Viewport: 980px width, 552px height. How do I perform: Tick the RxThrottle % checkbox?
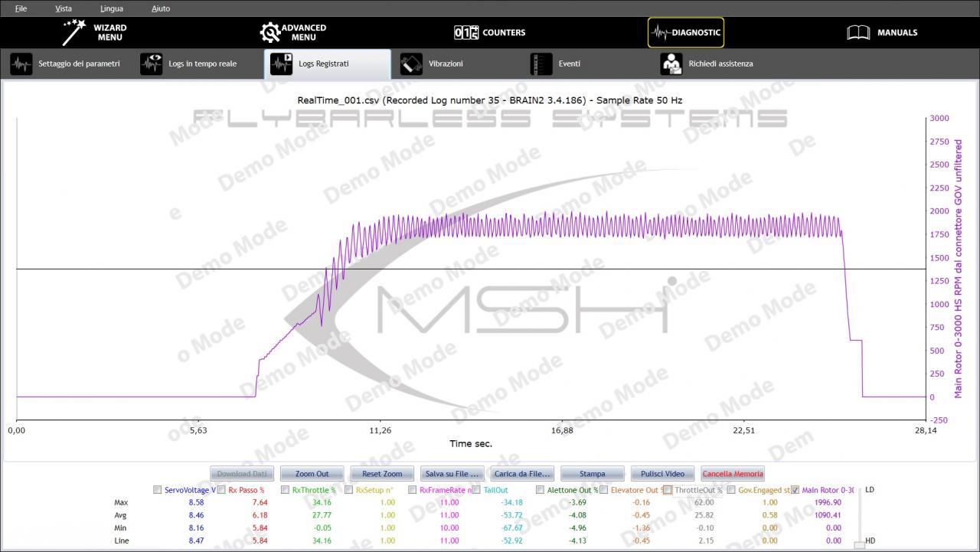(285, 490)
